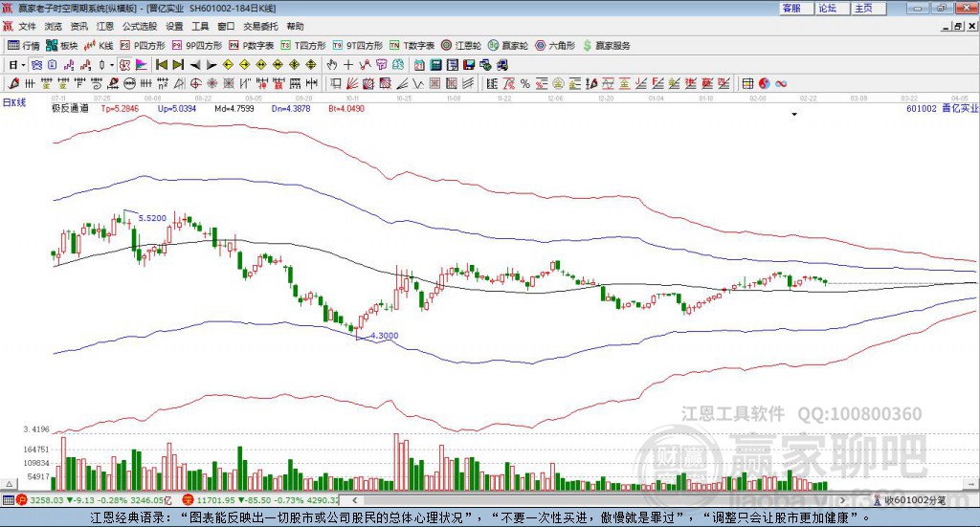Switch to K线 candlestick chart view
This screenshot has height=527, width=980.
100,45
